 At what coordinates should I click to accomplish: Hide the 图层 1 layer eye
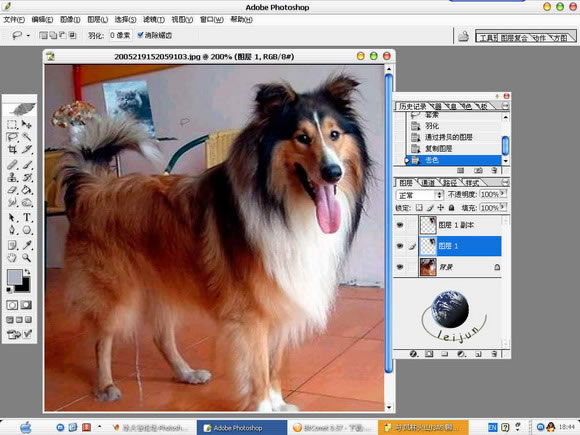click(400, 246)
